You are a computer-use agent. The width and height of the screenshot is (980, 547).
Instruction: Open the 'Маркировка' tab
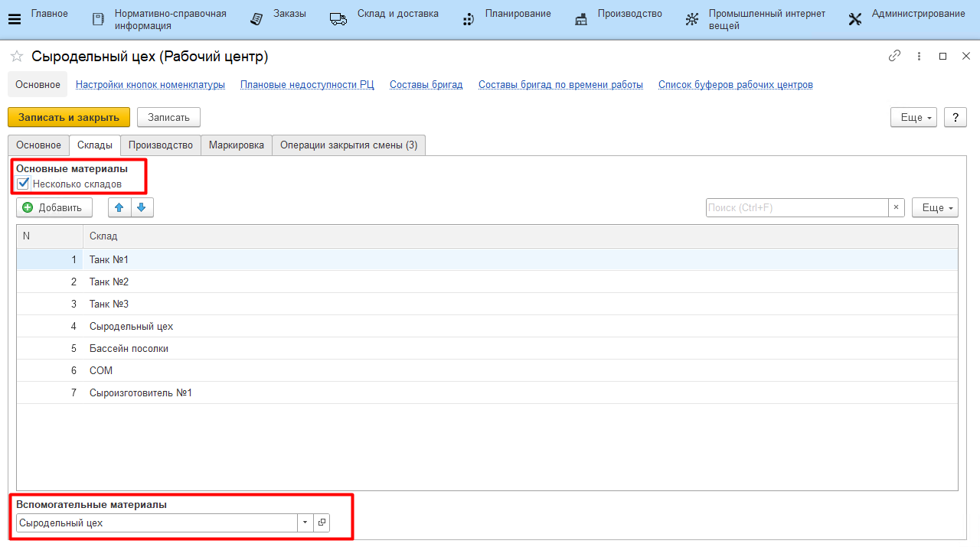(x=237, y=145)
